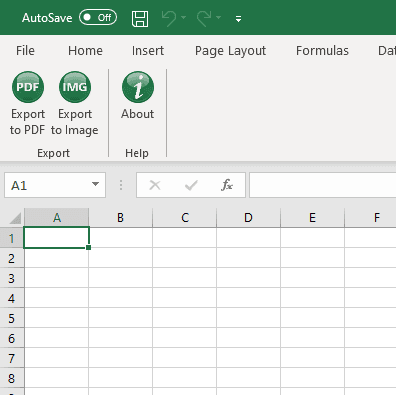
Task: Open the File tab
Action: (x=25, y=51)
